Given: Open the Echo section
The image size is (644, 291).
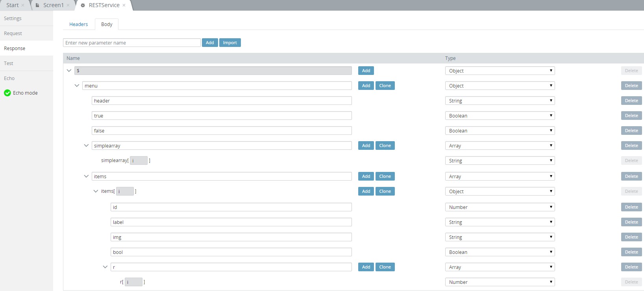Looking at the screenshot, I should (x=26, y=78).
